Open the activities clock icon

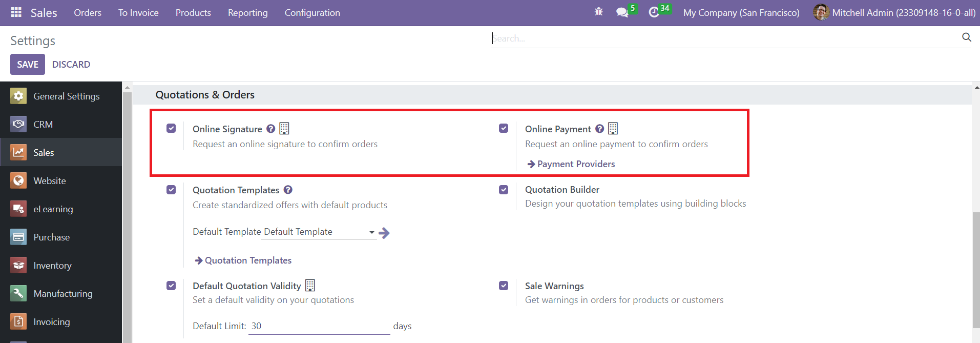pyautogui.click(x=654, y=12)
